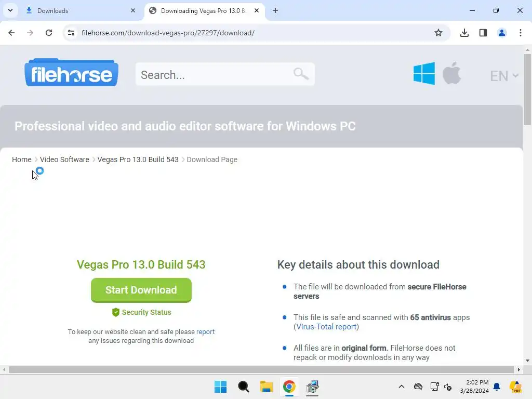This screenshot has height=399, width=532.
Task: Click the vertical scrollbar thumb
Action: tap(527, 89)
